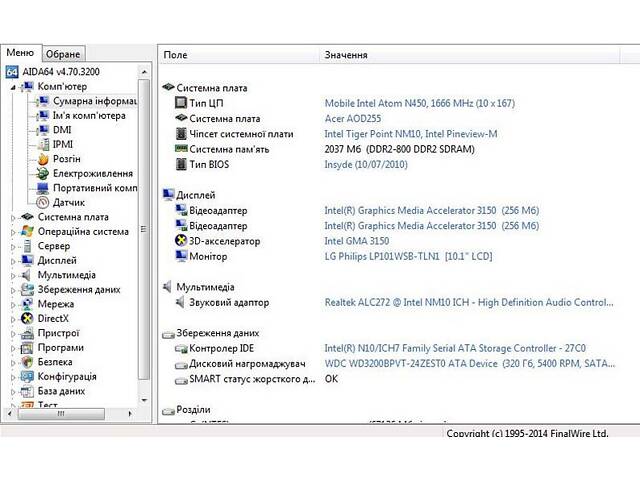Click the Безпека shield icon

pos(27,362)
